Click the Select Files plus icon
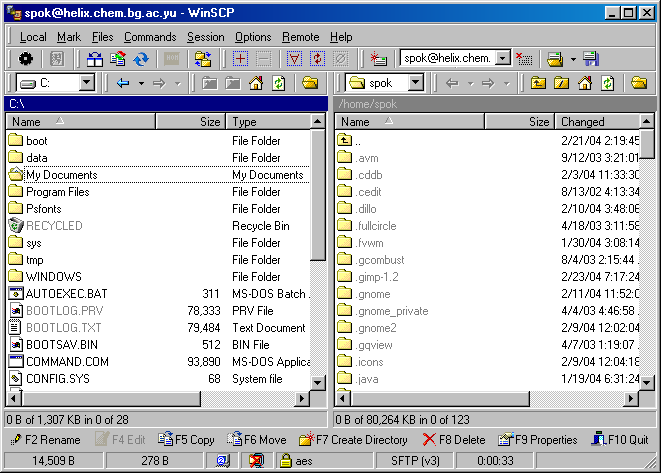 click(241, 60)
